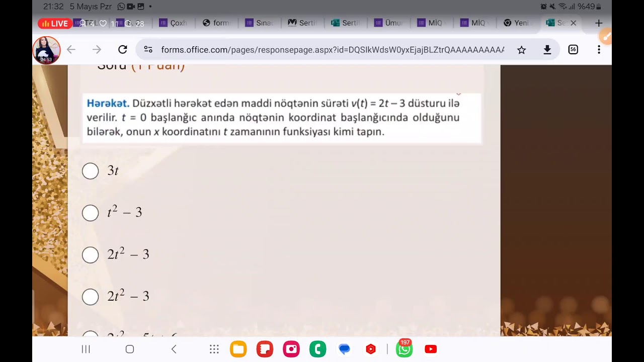Switch to the Sınaq tab
The image size is (644, 362).
point(260,23)
